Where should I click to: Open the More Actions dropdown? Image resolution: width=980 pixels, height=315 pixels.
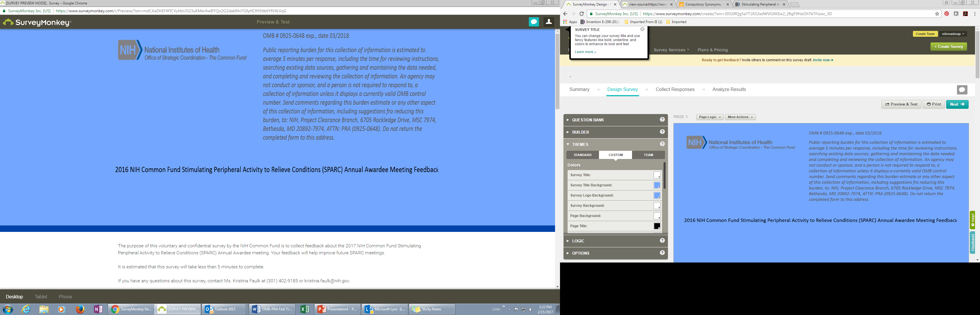tap(740, 117)
